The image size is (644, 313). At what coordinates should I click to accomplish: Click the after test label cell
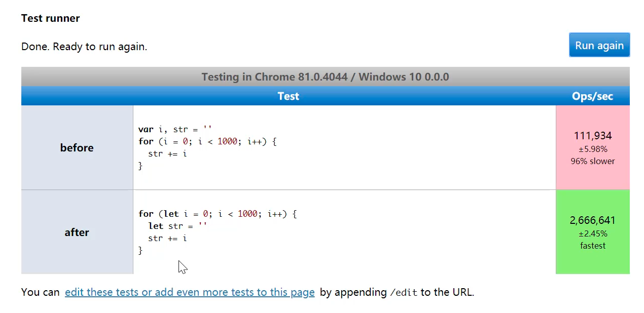[77, 232]
